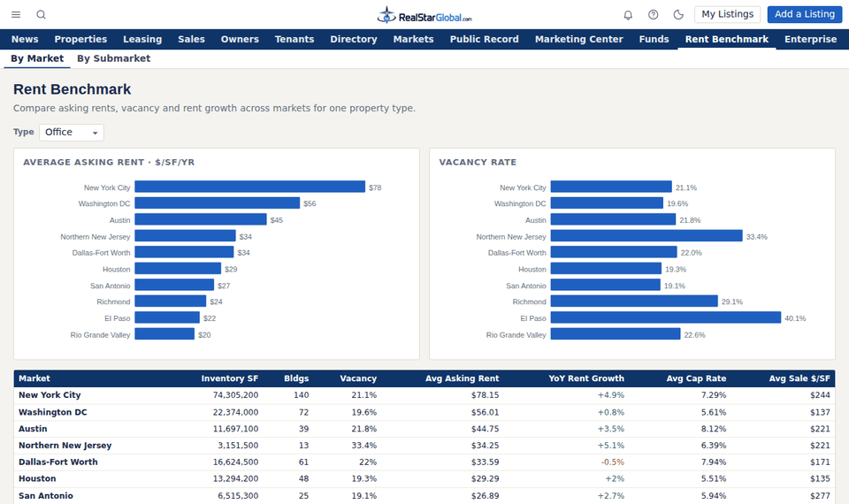Click the 33.4% vacancy table cell

click(x=363, y=446)
